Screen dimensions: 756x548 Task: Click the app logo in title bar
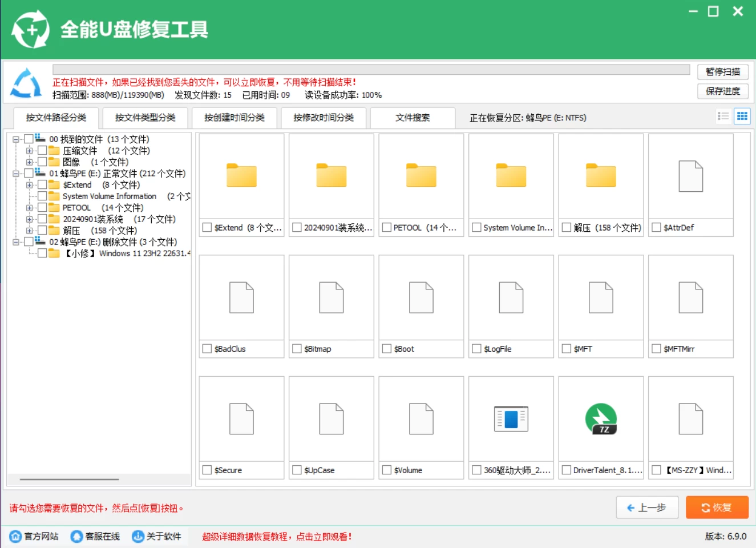point(31,29)
